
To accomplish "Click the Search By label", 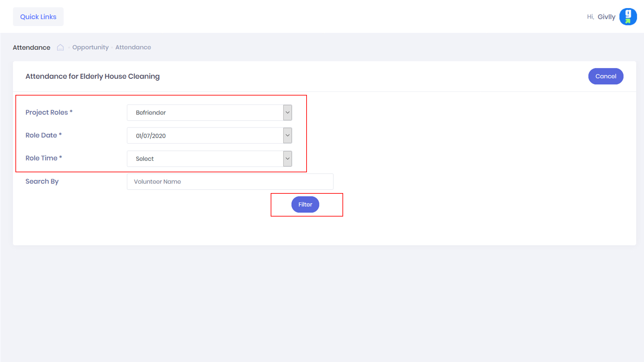I will [42, 181].
